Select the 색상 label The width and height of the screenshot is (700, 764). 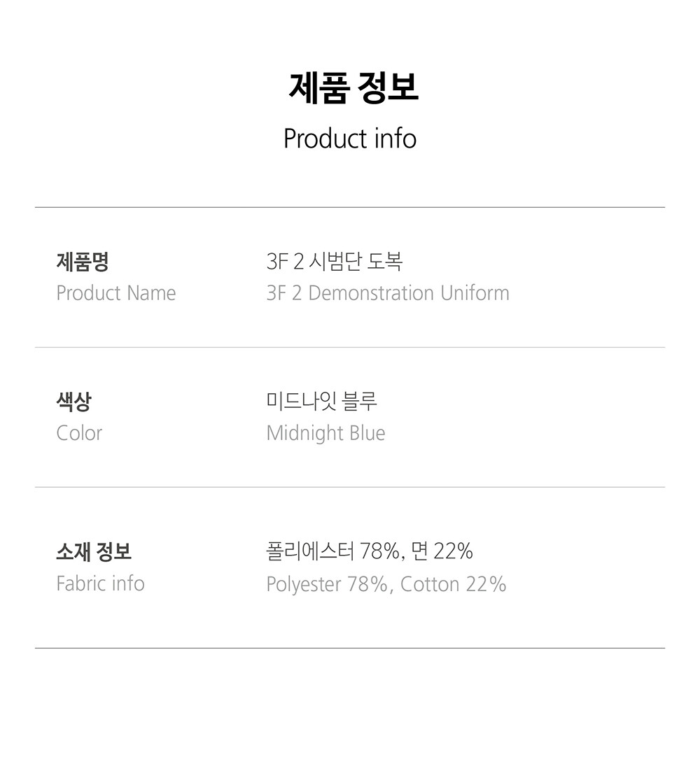[x=73, y=402]
